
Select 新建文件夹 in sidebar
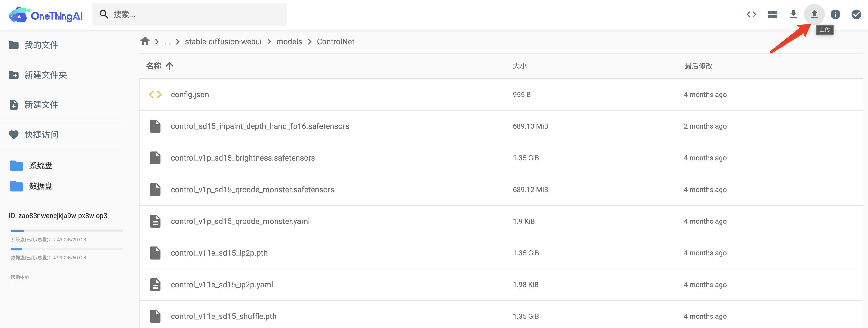(x=45, y=75)
